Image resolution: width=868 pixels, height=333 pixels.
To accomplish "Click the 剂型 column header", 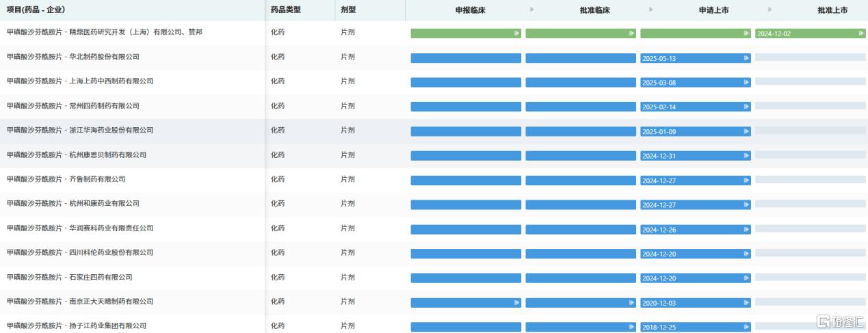I will (348, 10).
